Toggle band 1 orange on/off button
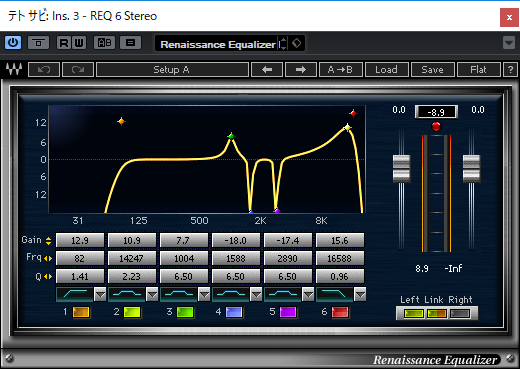 (x=81, y=312)
